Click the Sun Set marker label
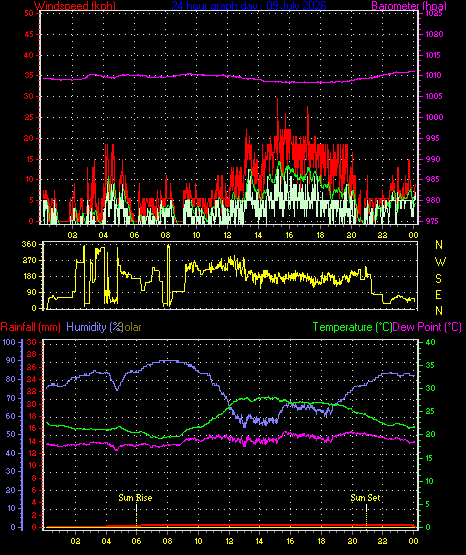The width and height of the screenshot is (466, 555). [x=366, y=498]
